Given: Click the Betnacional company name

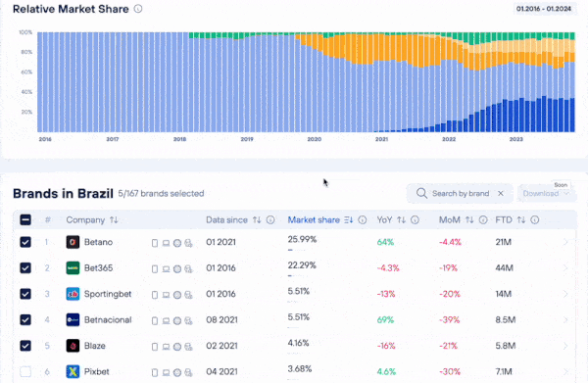Looking at the screenshot, I should coord(108,319).
